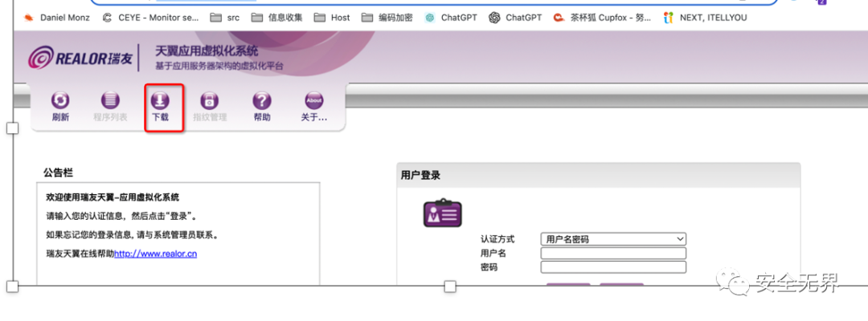Click the 关于 About icon
The width and height of the screenshot is (868, 321).
tap(314, 100)
